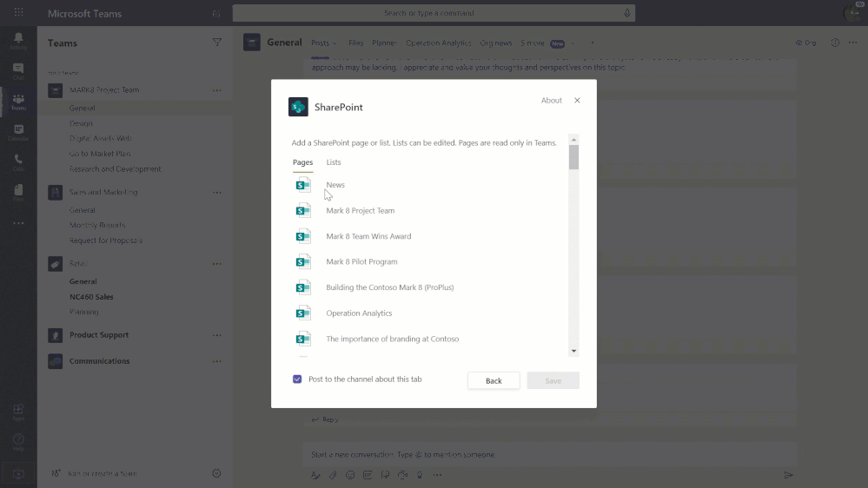Click the attach file paperclip icon
This screenshot has height=488, width=868.
333,475
